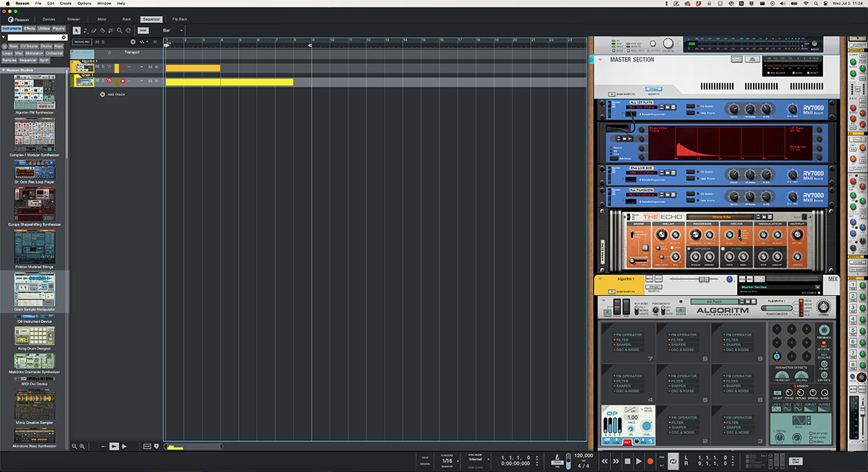This screenshot has width=868, height=472.
Task: Select the Mute tool
Action: tap(111, 30)
